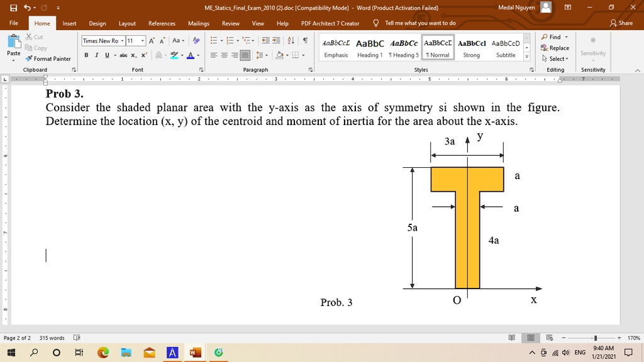The width and height of the screenshot is (644, 362).
Task: Switch to the References tab
Action: pos(162,23)
